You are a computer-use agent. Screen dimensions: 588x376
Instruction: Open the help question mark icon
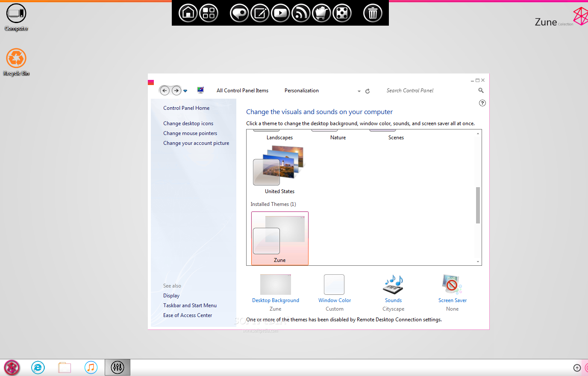pyautogui.click(x=482, y=103)
